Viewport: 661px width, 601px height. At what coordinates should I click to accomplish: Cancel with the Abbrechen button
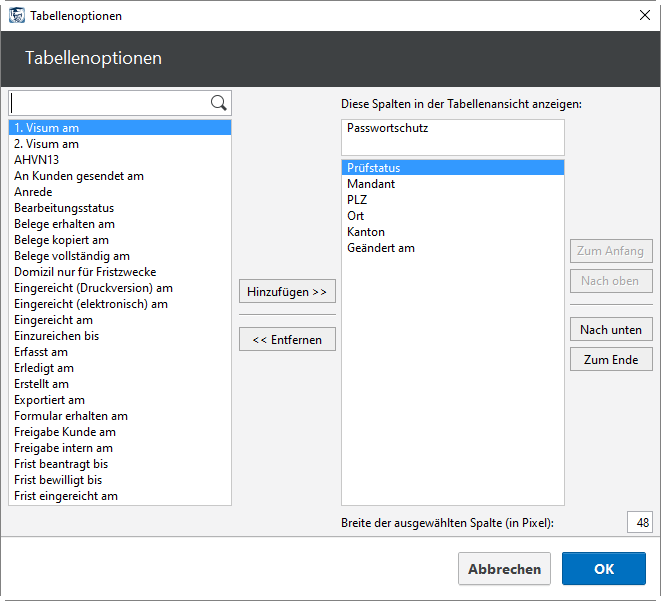pyautogui.click(x=504, y=569)
